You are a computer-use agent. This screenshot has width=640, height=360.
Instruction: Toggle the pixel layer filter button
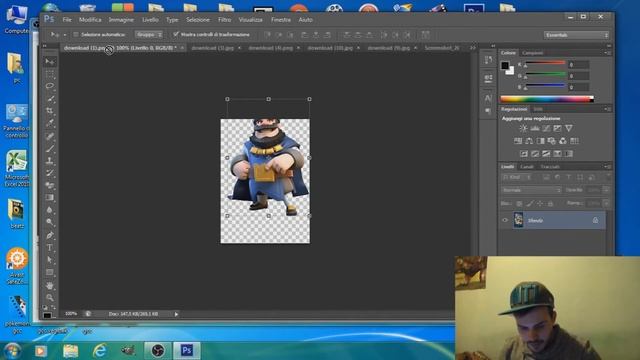tap(546, 178)
